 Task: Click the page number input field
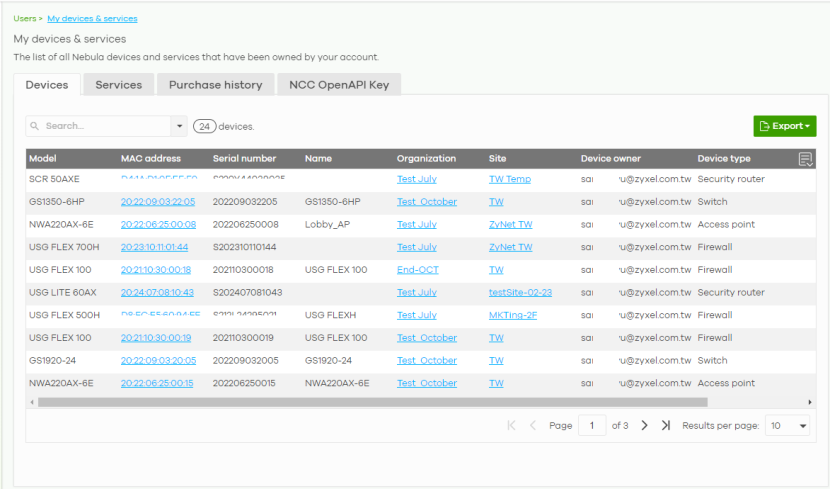tap(592, 426)
